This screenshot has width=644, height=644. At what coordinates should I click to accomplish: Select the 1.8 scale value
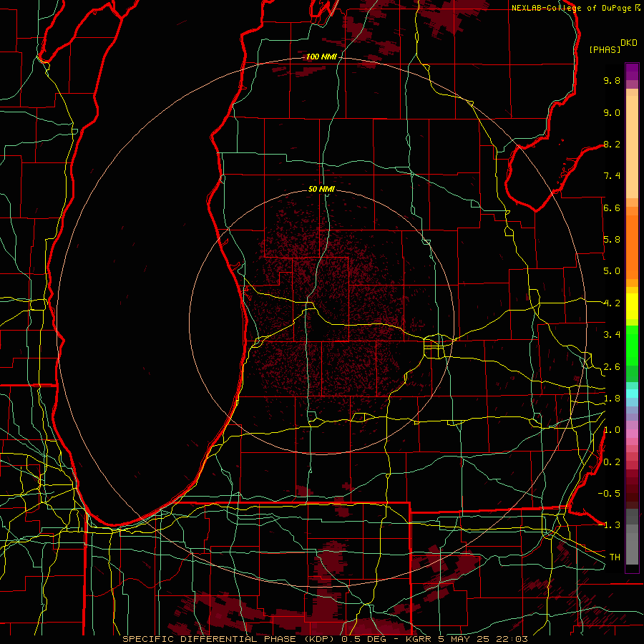612,399
